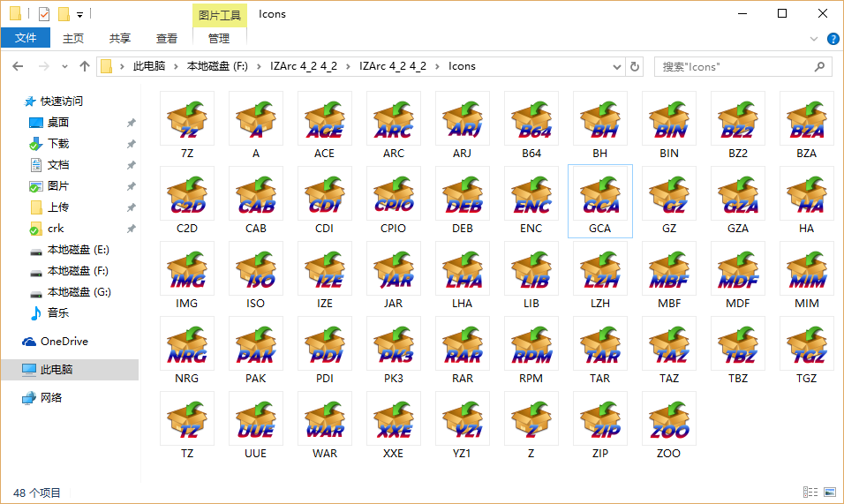The image size is (844, 504).
Task: Click the refresh button beside address bar
Action: pyautogui.click(x=635, y=66)
